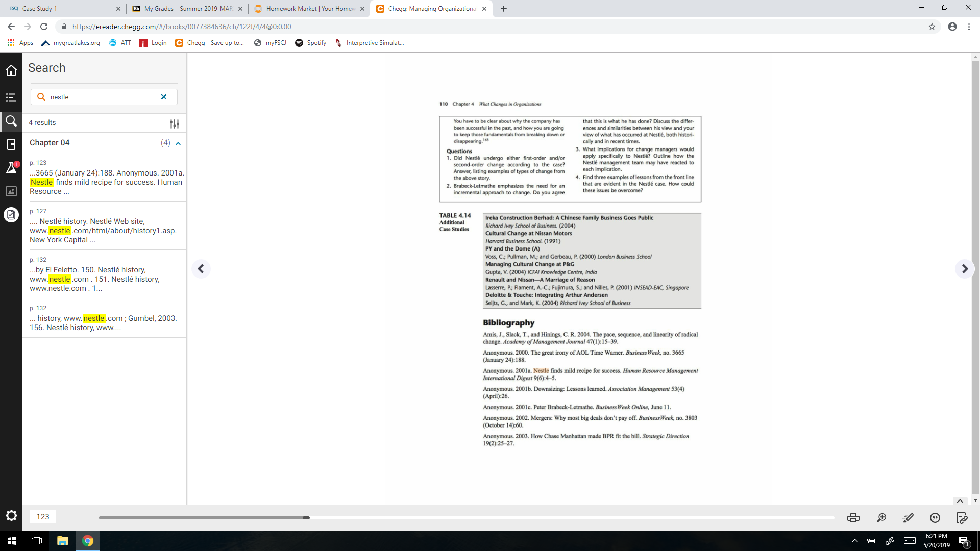
Task: Reload the current page
Action: tap(44, 27)
